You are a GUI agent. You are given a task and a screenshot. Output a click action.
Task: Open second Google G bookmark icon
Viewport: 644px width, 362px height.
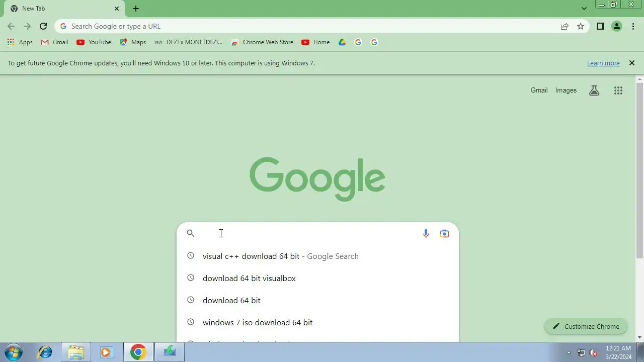(x=374, y=42)
